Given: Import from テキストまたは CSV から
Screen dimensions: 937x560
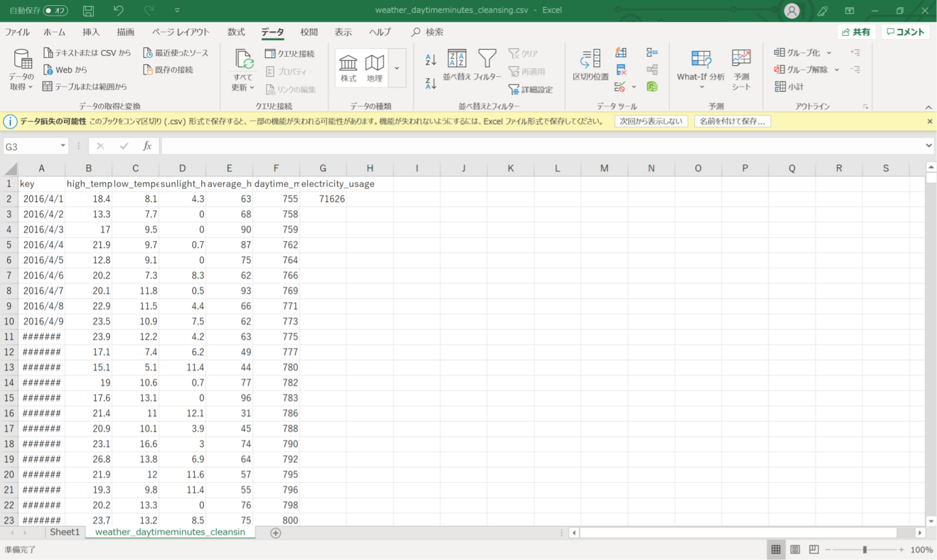Looking at the screenshot, I should click(x=87, y=53).
